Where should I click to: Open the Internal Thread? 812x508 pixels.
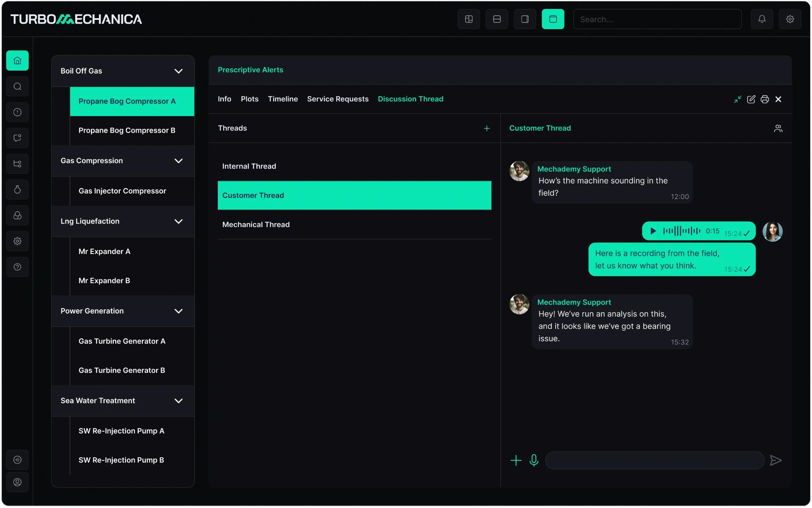[354, 166]
